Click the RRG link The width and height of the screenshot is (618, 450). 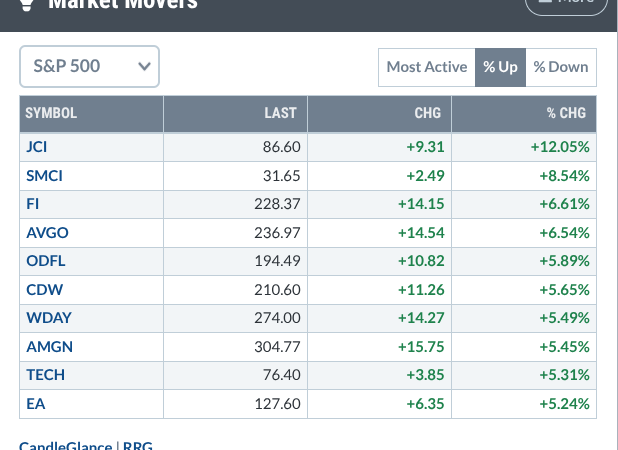(x=138, y=445)
